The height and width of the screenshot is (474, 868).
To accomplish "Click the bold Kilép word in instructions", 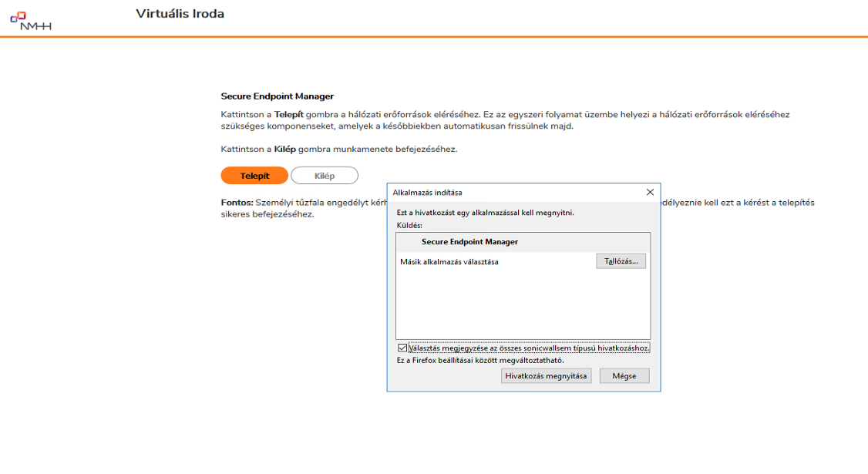I will [285, 149].
